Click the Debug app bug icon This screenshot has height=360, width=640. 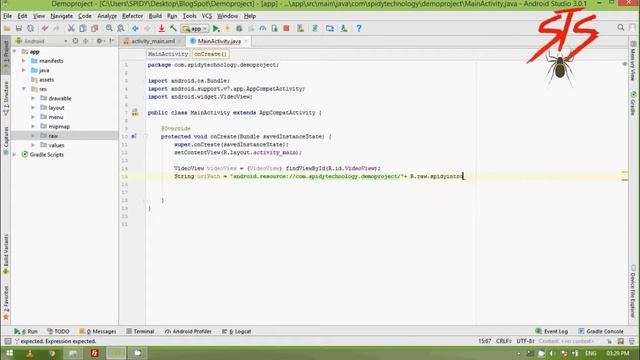[239, 28]
